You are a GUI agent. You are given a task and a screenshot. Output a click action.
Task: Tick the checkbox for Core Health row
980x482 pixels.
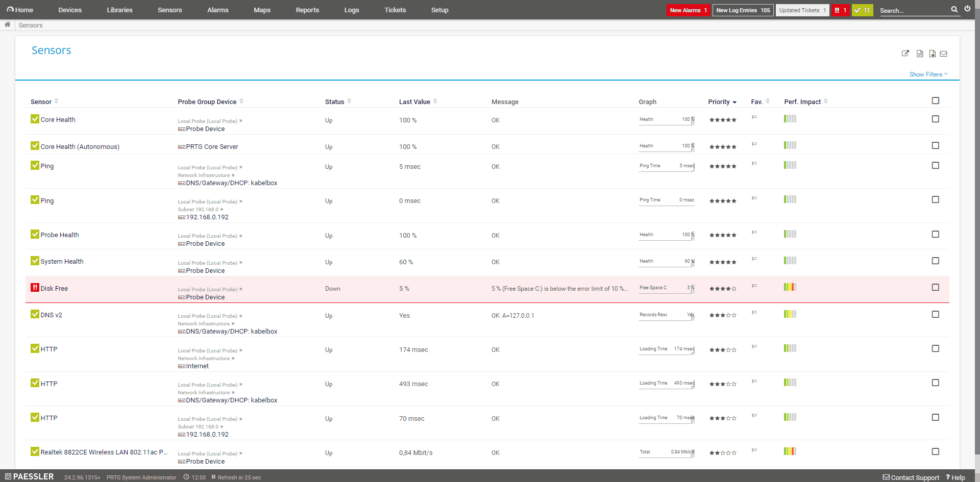[935, 119]
